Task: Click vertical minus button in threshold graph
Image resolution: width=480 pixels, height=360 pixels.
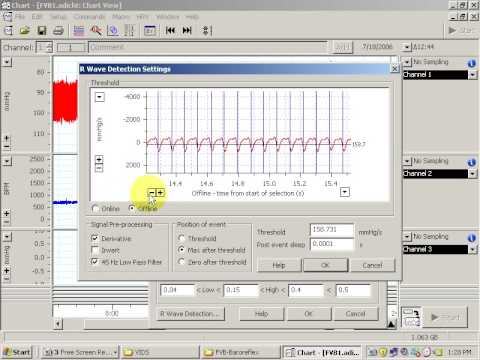Action: (99, 168)
